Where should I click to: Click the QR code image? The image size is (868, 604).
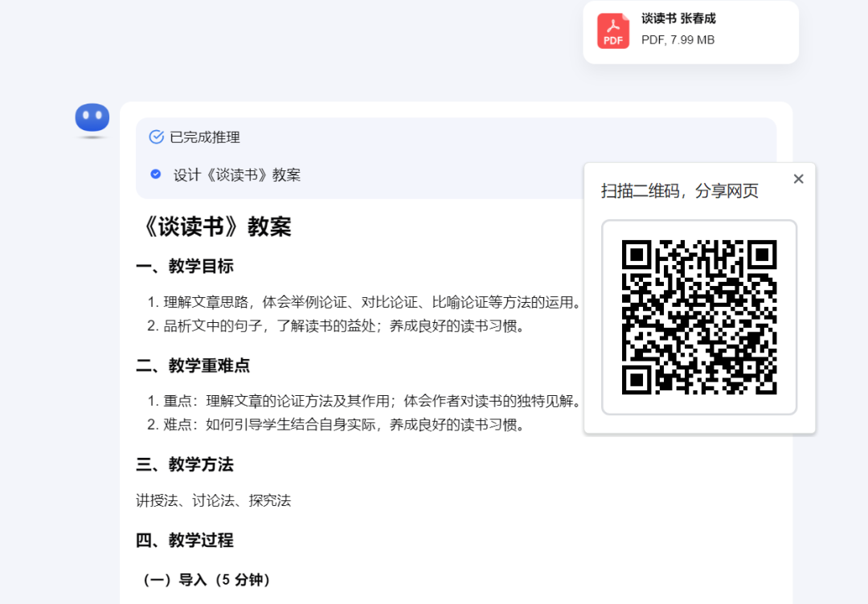point(699,317)
